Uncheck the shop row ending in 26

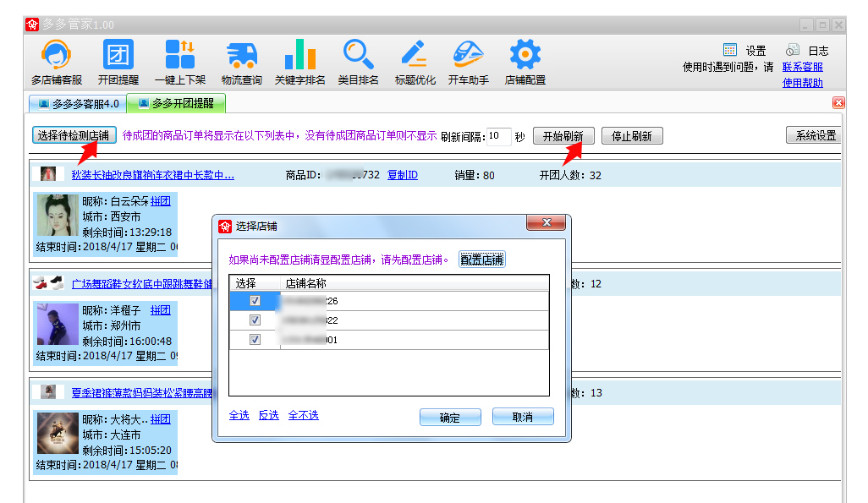[255, 300]
